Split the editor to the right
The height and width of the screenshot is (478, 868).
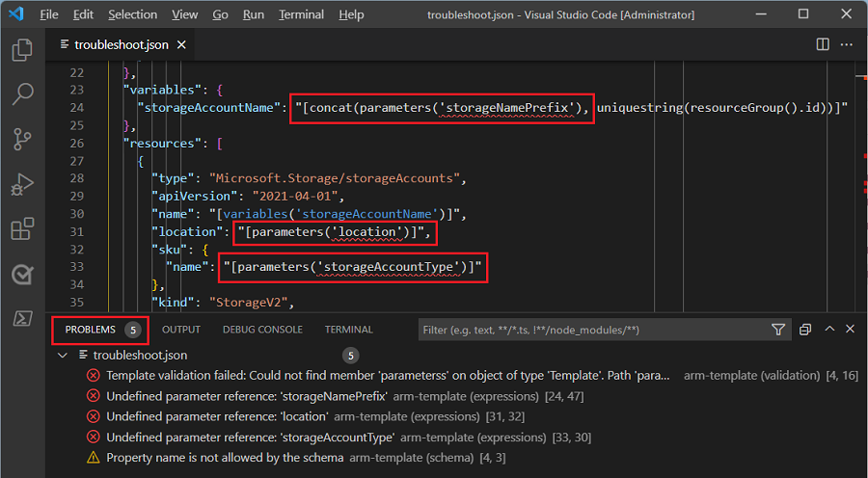[x=823, y=44]
